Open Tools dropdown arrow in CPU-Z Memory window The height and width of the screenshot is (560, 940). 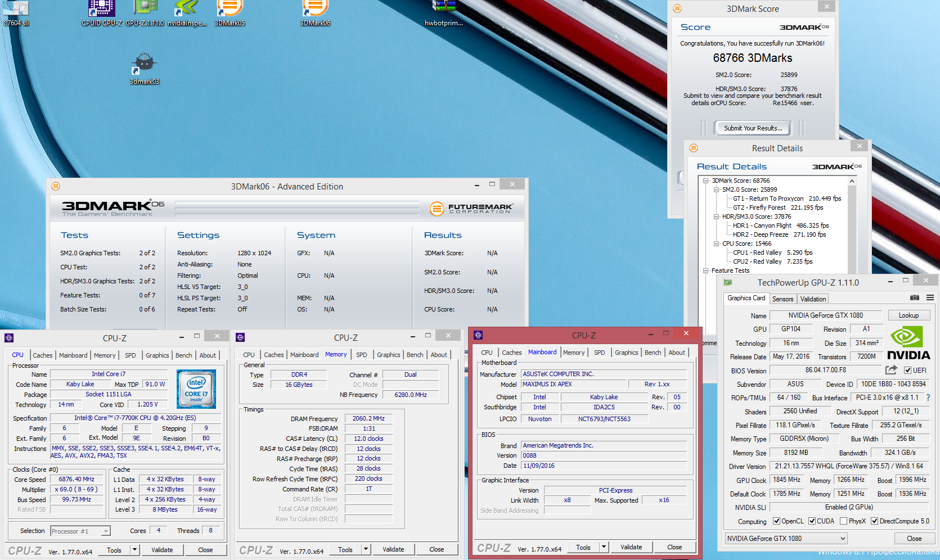click(366, 549)
